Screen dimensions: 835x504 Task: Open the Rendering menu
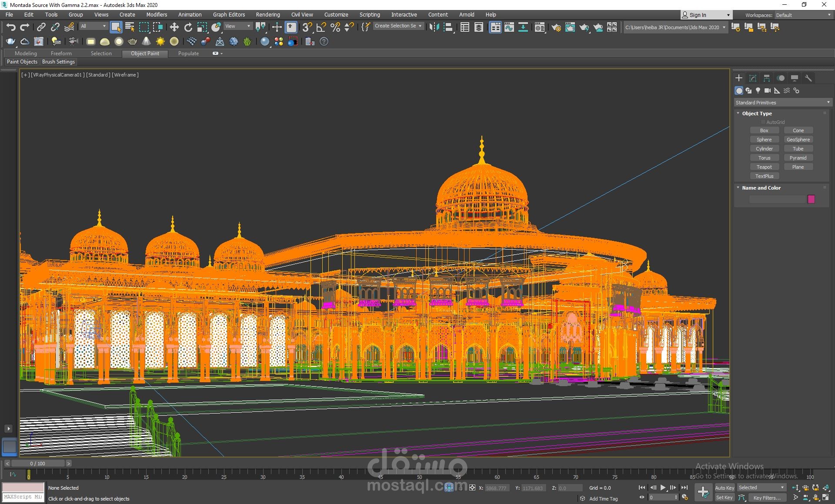coord(267,14)
